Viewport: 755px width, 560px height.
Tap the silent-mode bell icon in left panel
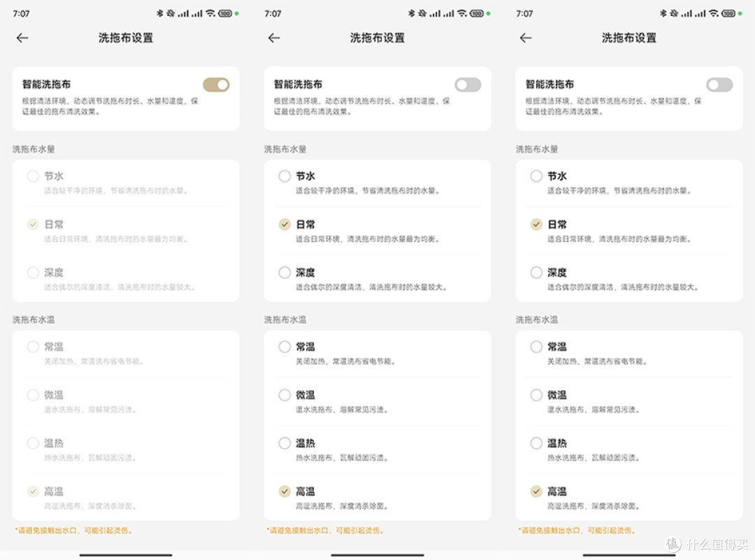(171, 13)
